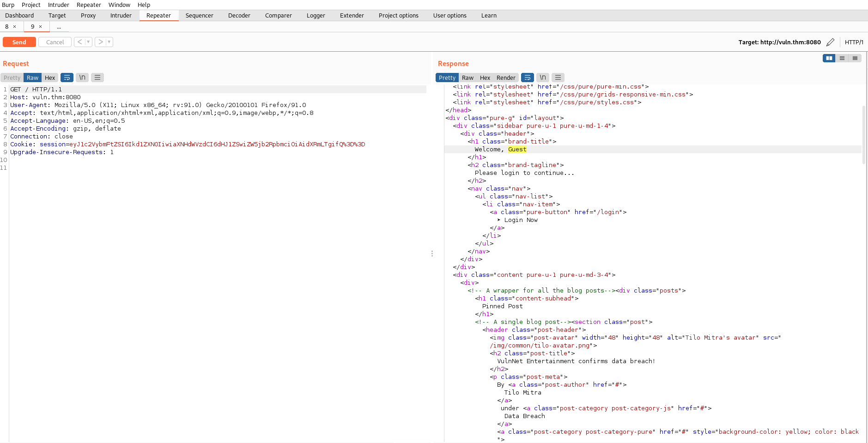Open the Window menu

[119, 5]
